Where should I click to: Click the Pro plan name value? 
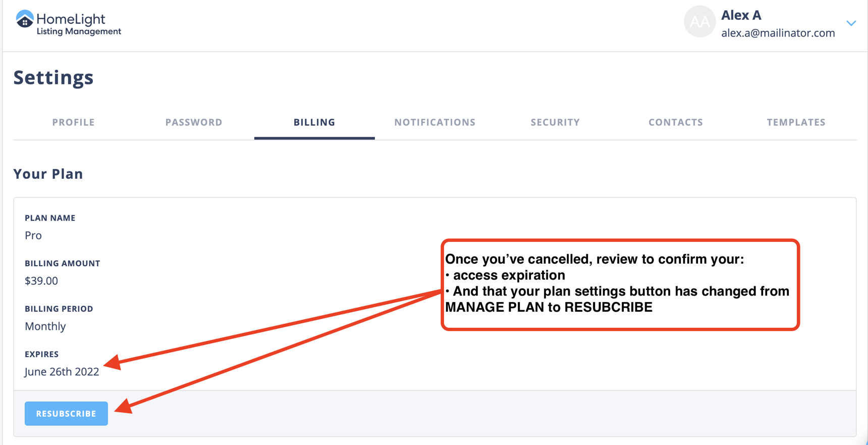[x=33, y=235]
